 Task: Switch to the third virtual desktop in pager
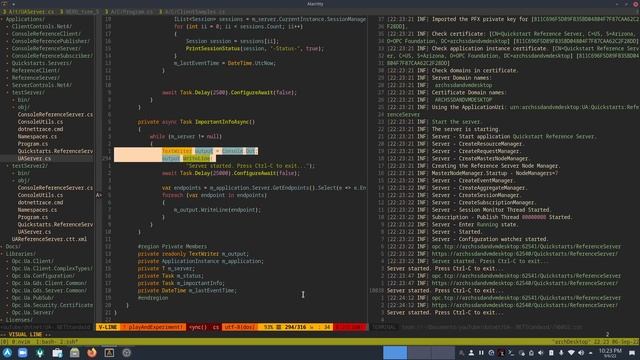coord(443,353)
